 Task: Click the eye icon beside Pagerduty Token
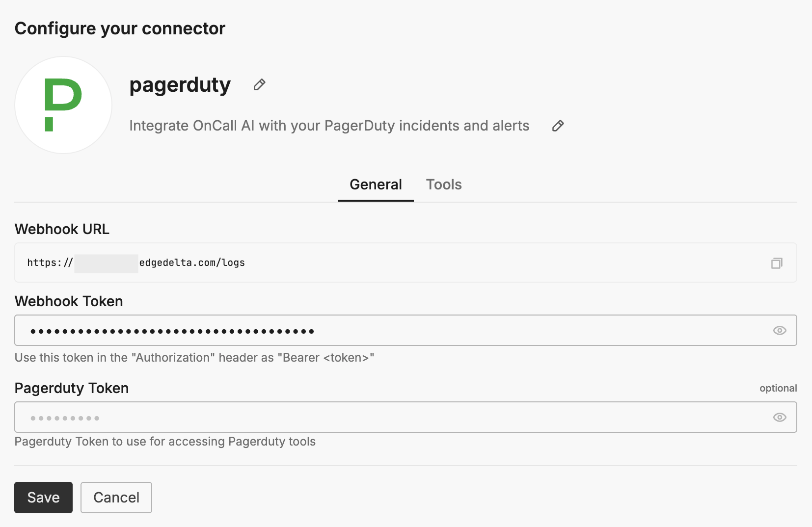point(780,417)
